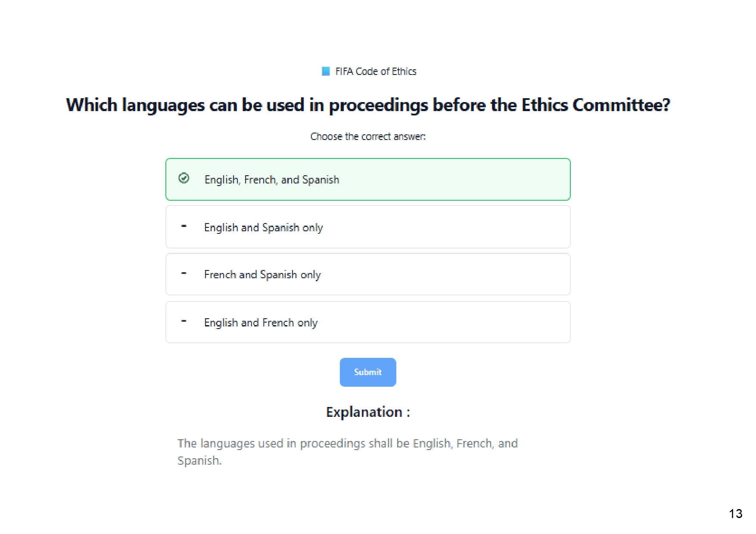Click the explanation text about proceedings languages
This screenshot has width=756, height=534.
pyautogui.click(x=348, y=452)
